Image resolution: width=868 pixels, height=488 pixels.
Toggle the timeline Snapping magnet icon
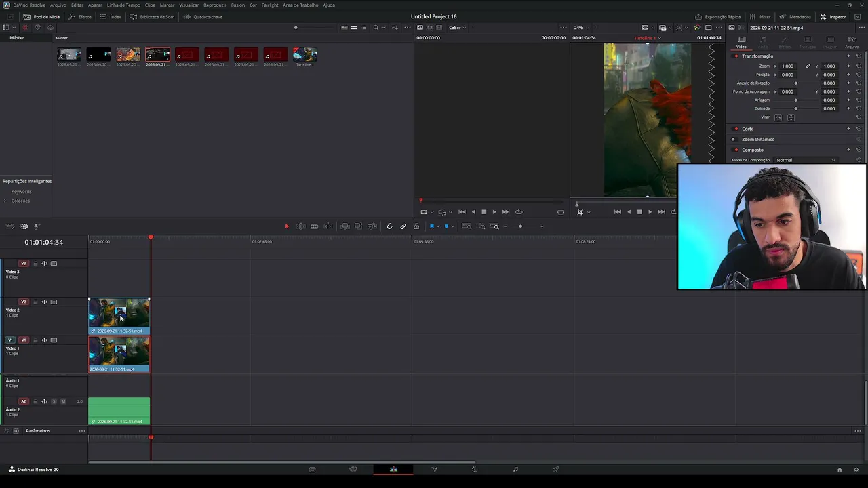click(x=389, y=226)
